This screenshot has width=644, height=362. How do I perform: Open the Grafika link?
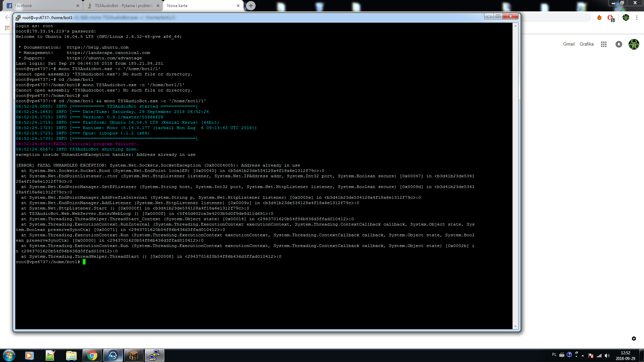586,44
